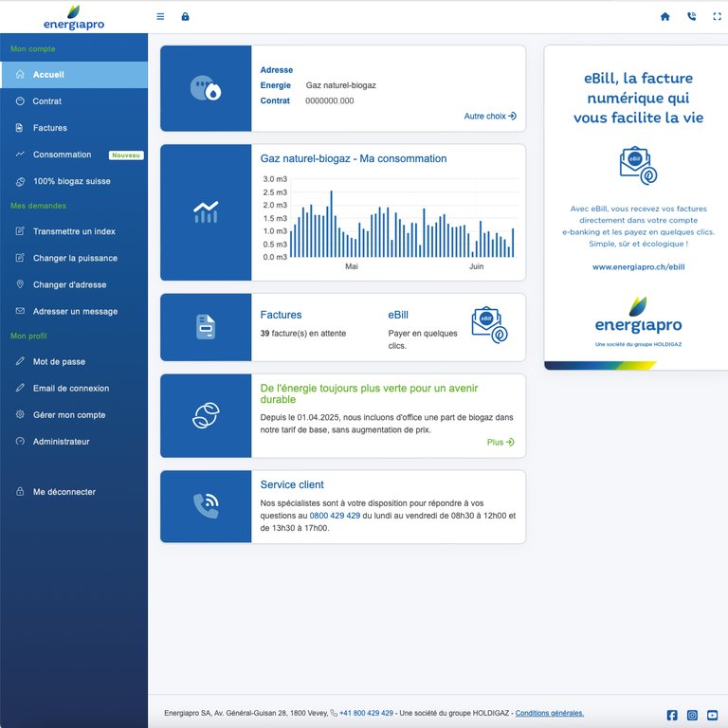Open the Facebook page icon in footer
This screenshot has height=728, width=728.
[672, 715]
